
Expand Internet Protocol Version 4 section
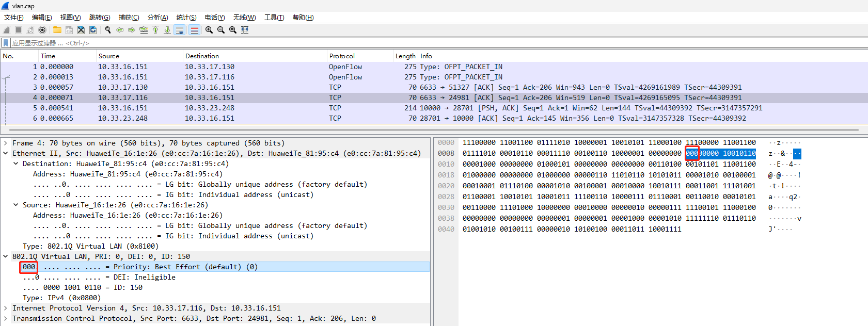coord(5,308)
